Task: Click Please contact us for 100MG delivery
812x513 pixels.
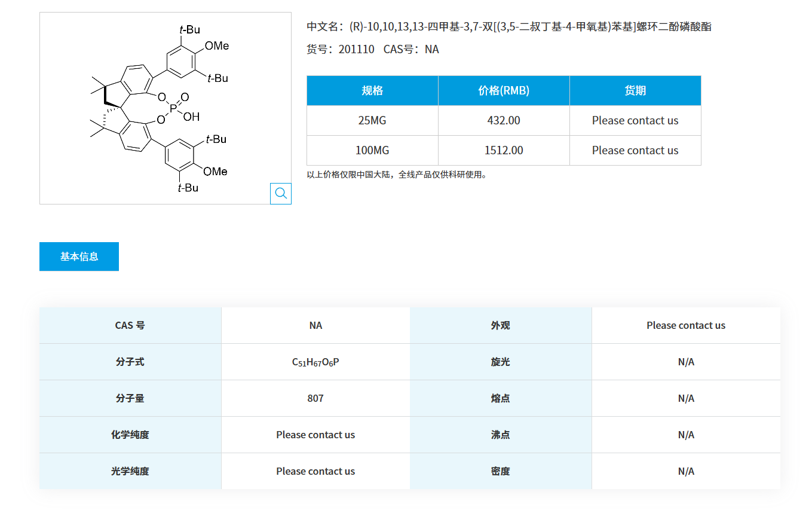Action: 635,150
